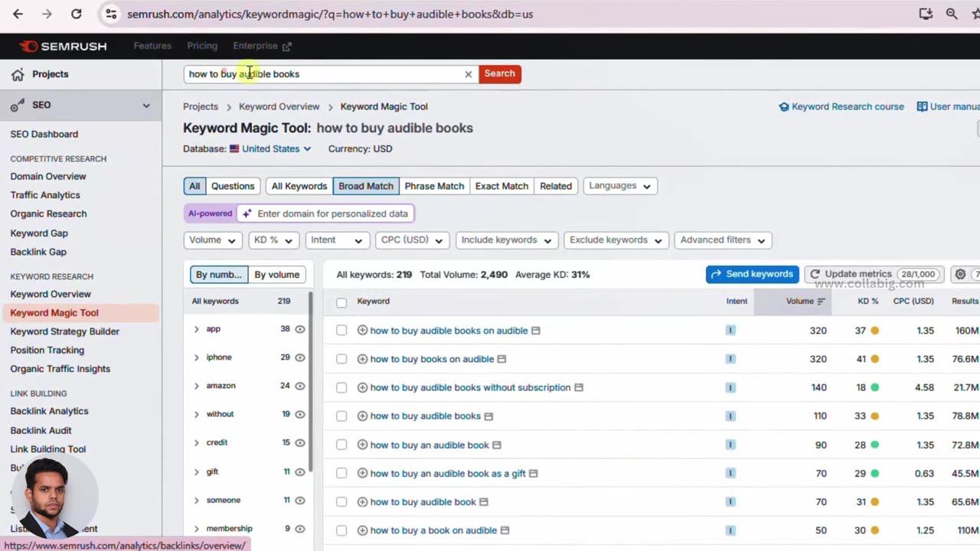Open Pricing in top navigation
Screen dimensions: 980x551
click(x=202, y=46)
